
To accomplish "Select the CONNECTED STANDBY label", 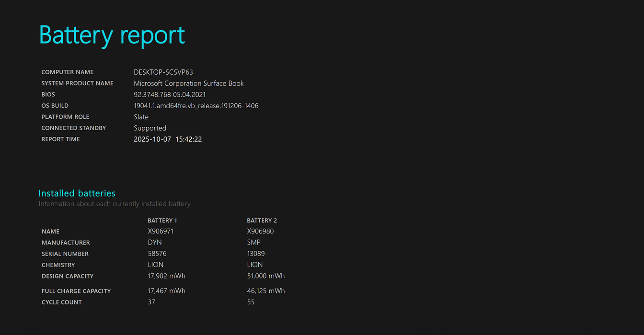I will point(74,128).
